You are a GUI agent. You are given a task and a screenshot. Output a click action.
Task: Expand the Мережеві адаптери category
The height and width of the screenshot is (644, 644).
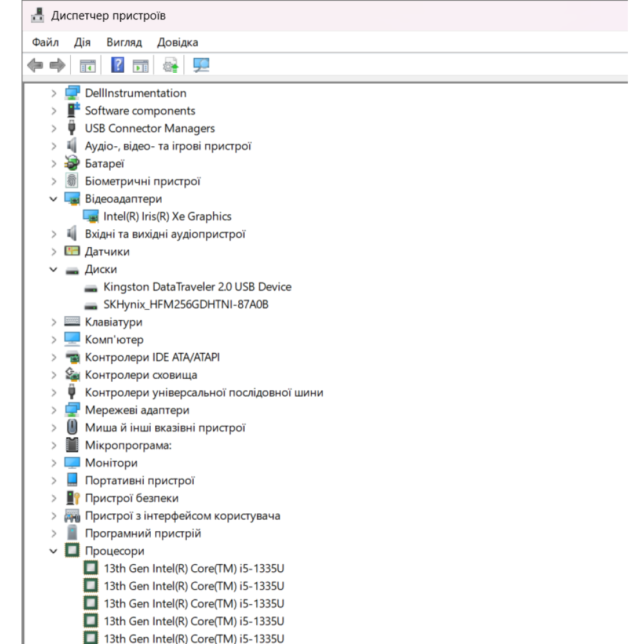[x=54, y=410]
